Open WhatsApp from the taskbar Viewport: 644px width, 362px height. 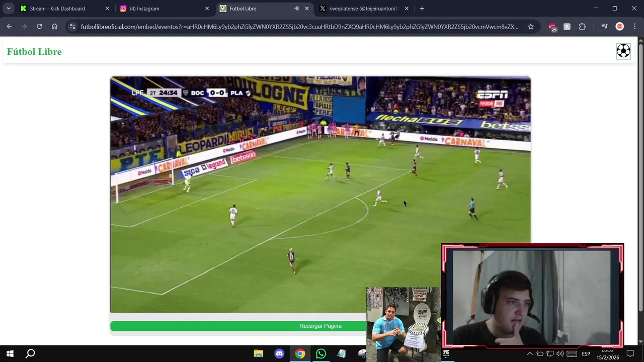320,354
